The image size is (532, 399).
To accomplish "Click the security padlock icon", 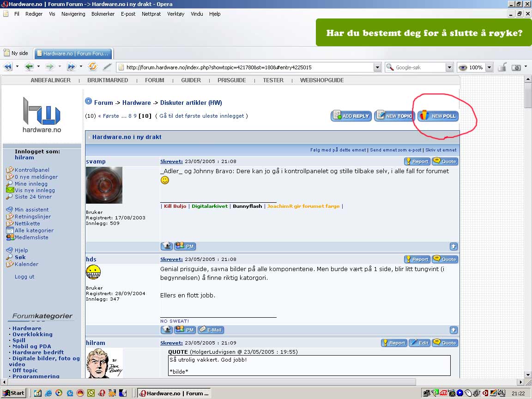I will point(502,67).
